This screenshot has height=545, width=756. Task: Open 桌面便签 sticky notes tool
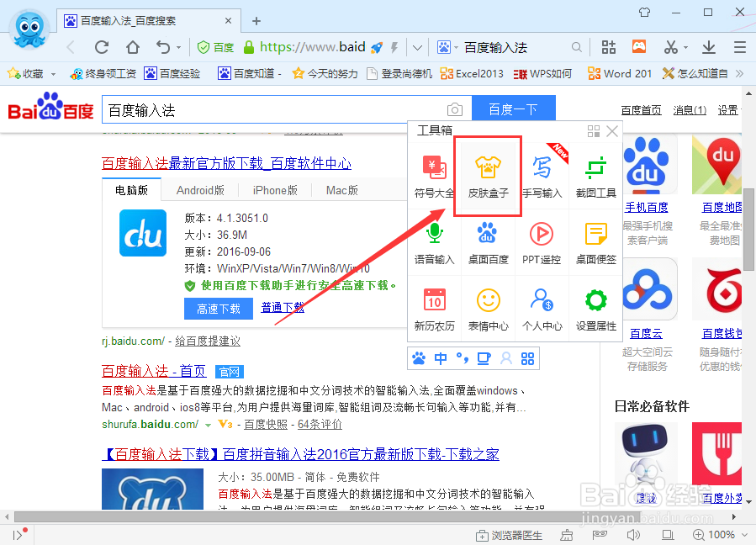tap(596, 242)
